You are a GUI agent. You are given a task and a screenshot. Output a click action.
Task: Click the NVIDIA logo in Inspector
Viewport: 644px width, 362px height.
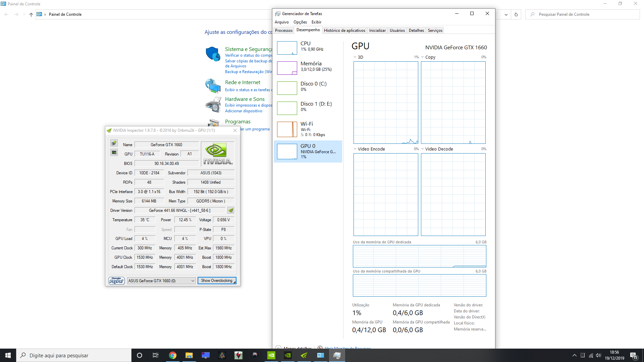pyautogui.click(x=218, y=154)
